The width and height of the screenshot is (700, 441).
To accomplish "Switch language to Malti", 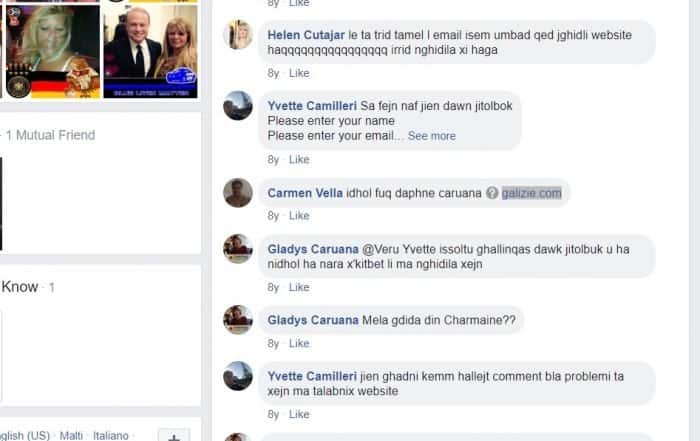I will [71, 435].
